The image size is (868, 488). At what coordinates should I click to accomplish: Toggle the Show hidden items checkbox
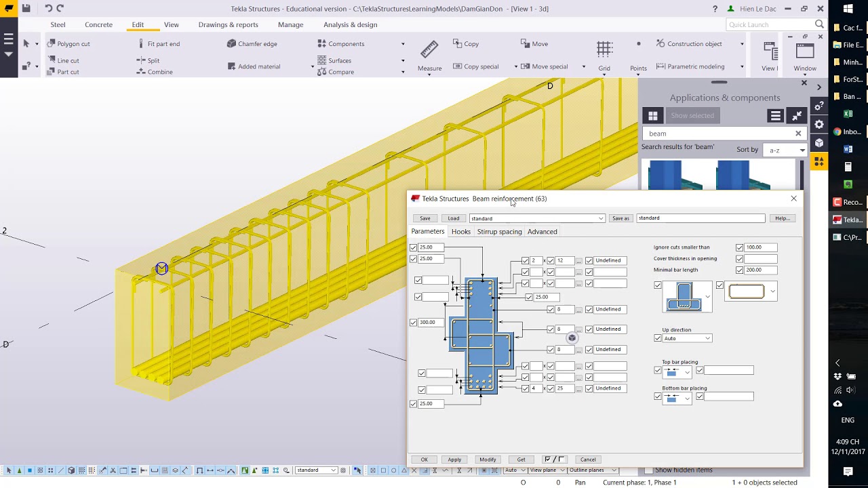pyautogui.click(x=648, y=470)
